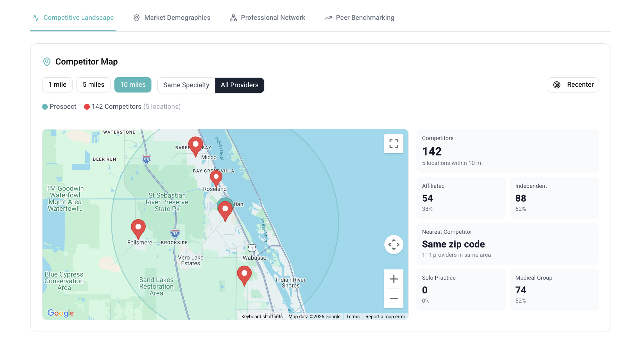Click the activity waveform icon on Competitive Landscape
Screen dimensions: 644x338
35,18
